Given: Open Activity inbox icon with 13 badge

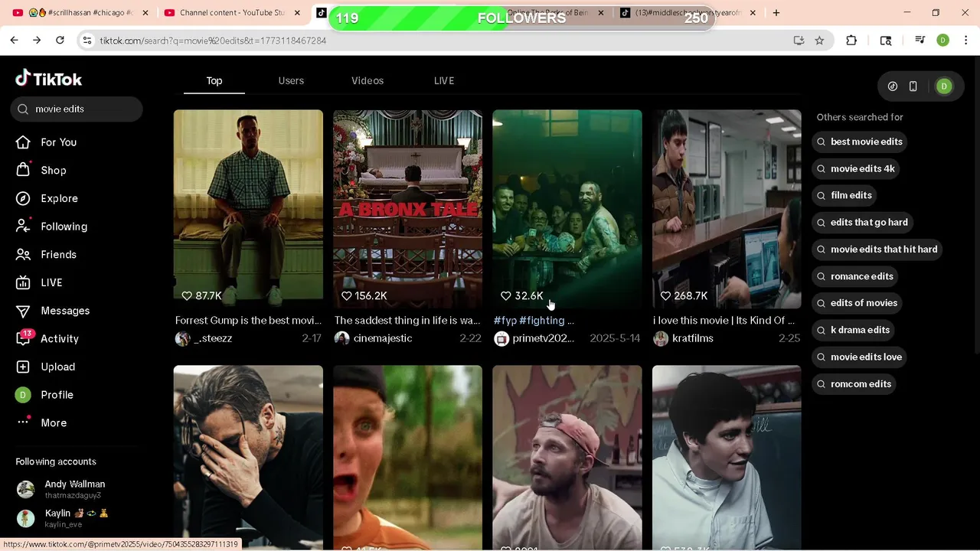Looking at the screenshot, I should (x=24, y=338).
